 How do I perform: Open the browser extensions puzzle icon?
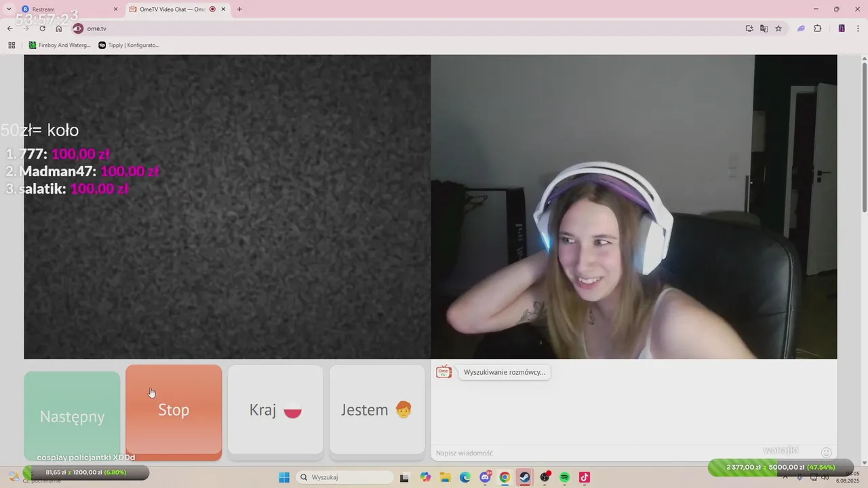[x=817, y=28]
